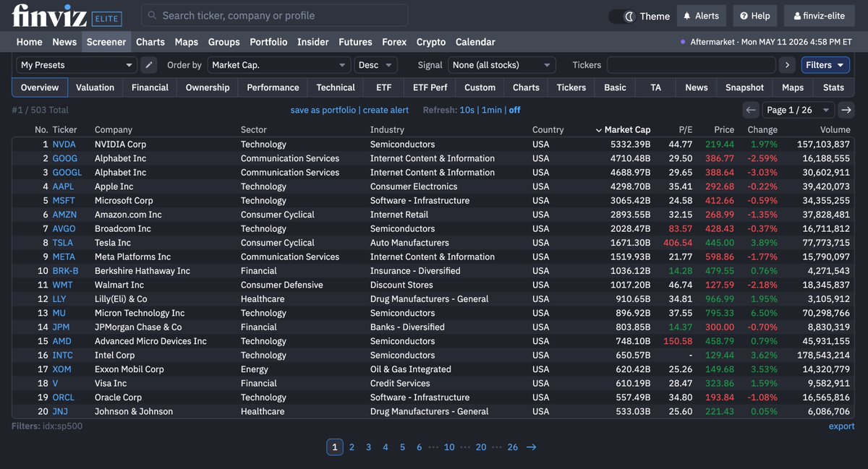Click Micron Technology Inc company name

[x=140, y=313]
